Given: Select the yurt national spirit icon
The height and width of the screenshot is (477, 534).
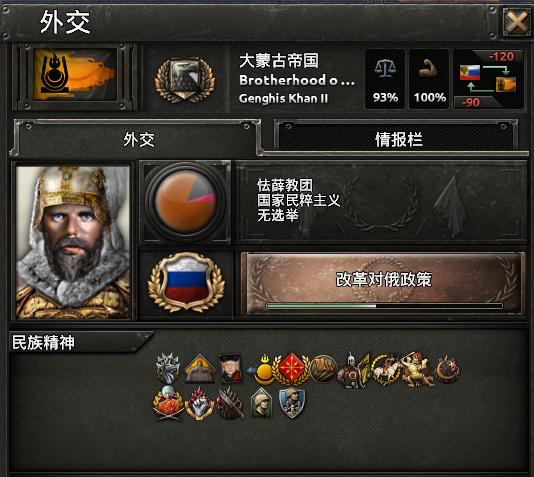Looking at the screenshot, I should point(200,369).
